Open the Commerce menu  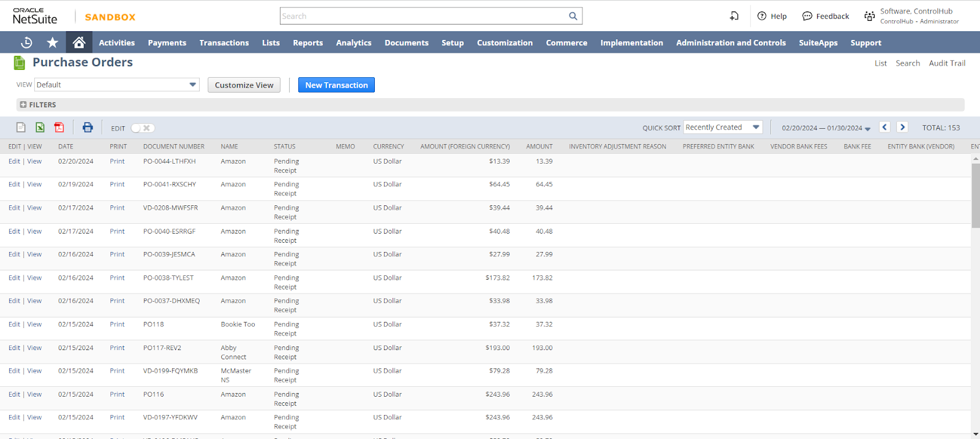567,42
